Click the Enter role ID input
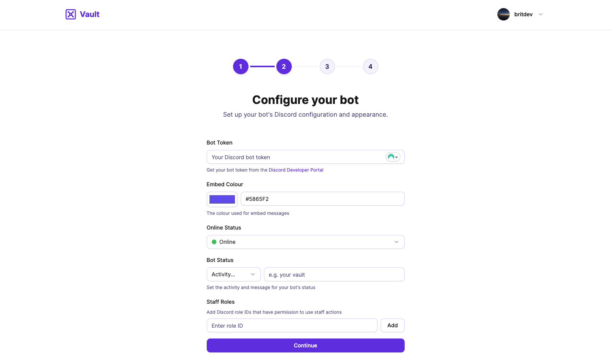611x364 pixels. pyautogui.click(x=292, y=325)
